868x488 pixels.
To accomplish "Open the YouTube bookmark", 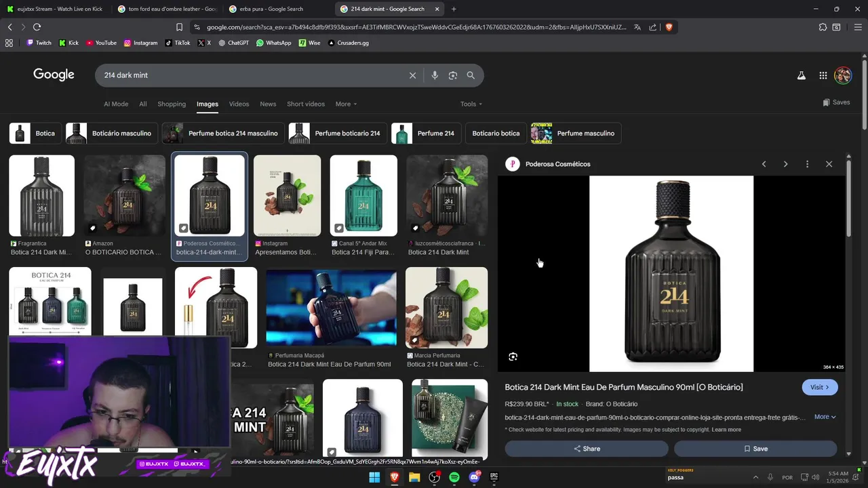I will click(x=101, y=43).
